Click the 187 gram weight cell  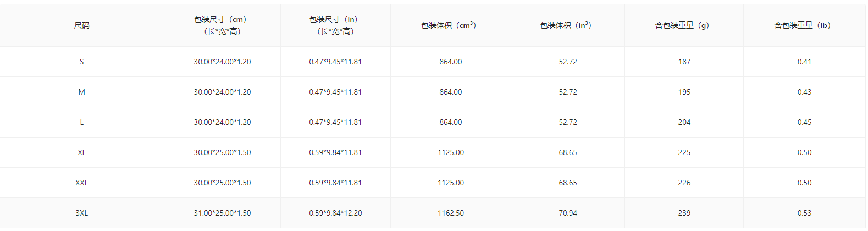tap(684, 62)
